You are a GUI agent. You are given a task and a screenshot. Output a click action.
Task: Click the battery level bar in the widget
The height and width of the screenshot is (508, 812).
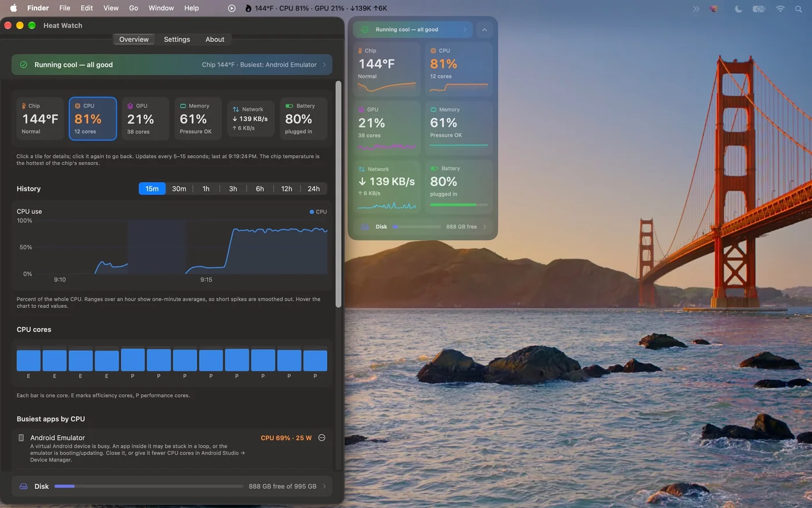(459, 205)
